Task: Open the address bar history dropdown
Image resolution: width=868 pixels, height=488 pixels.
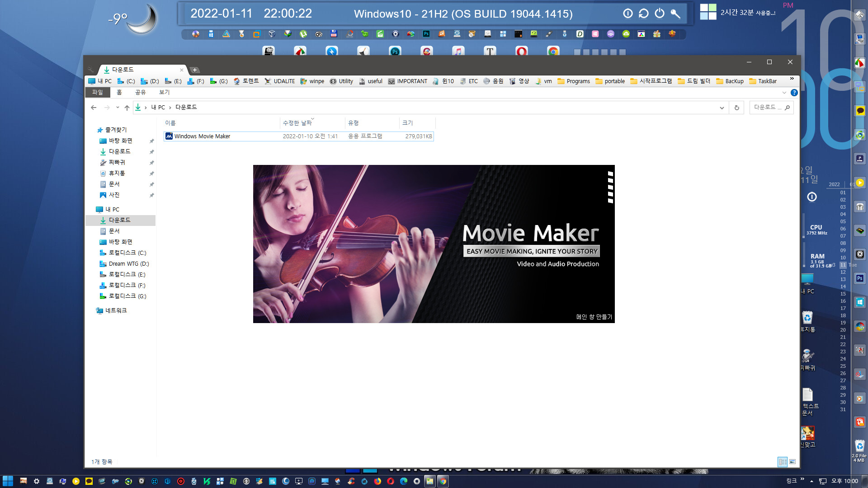Action: coord(722,108)
